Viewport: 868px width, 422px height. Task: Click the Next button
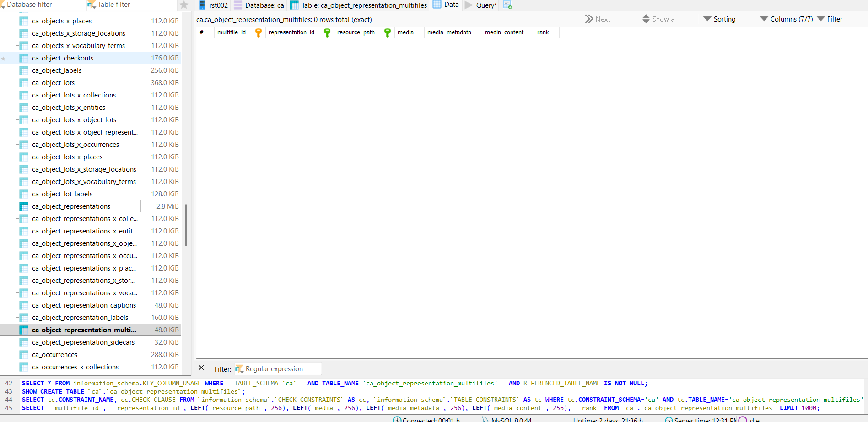597,19
